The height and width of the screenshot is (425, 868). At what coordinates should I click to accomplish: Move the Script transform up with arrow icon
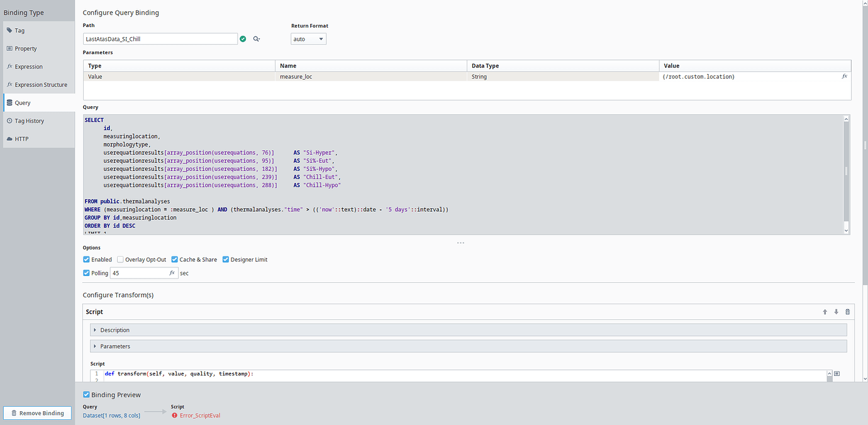tap(825, 311)
